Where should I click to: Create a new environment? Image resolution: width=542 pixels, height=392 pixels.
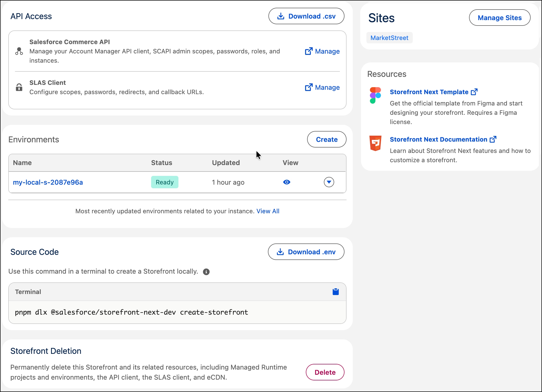click(327, 140)
